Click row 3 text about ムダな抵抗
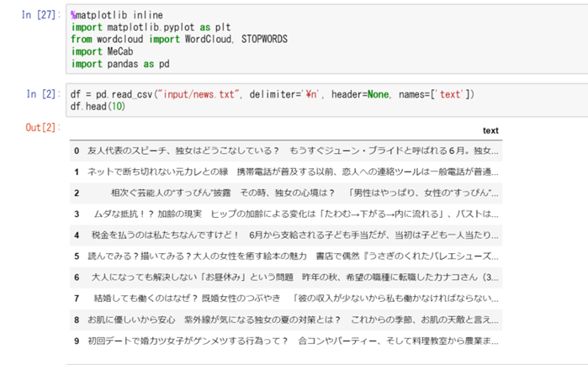This screenshot has width=588, height=365. 296,214
